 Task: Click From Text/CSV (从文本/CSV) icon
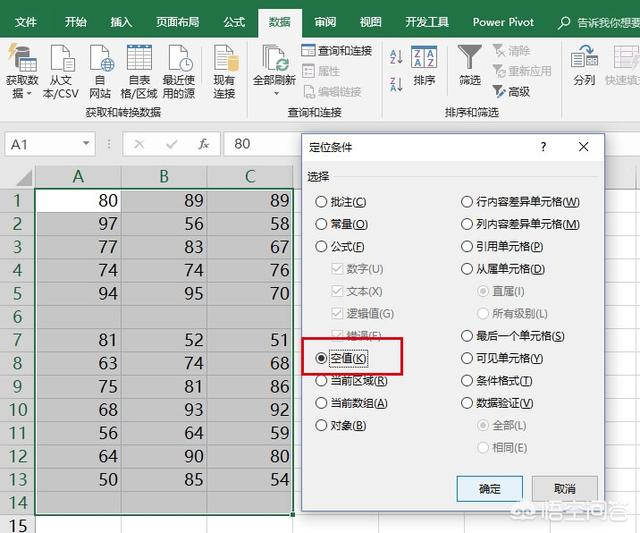click(62, 58)
